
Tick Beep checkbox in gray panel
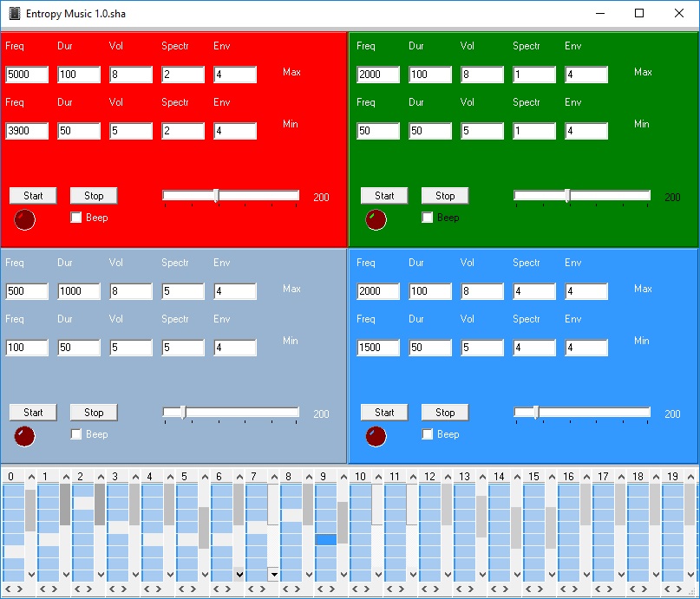76,434
